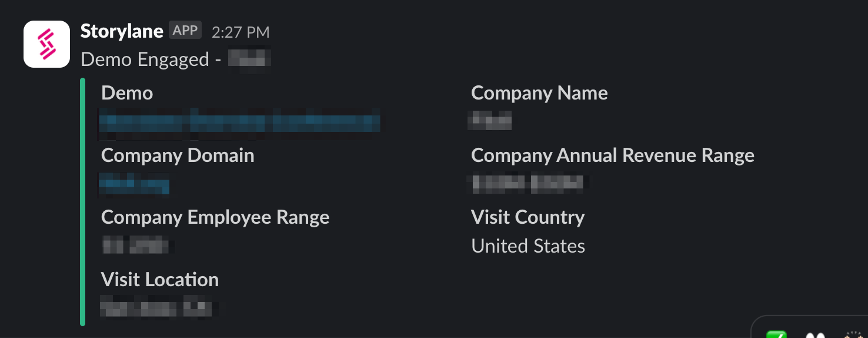Click the "Visit Country" field label

tap(528, 217)
